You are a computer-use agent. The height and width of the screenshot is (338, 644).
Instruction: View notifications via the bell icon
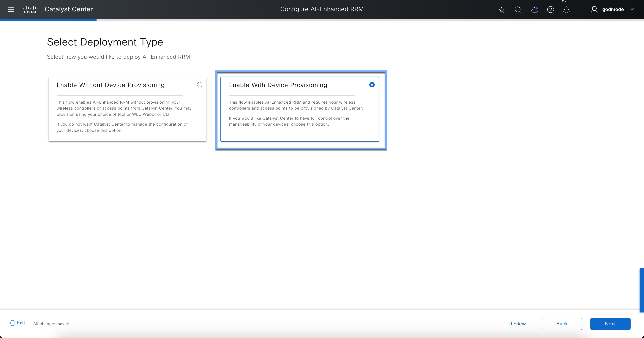tap(566, 10)
